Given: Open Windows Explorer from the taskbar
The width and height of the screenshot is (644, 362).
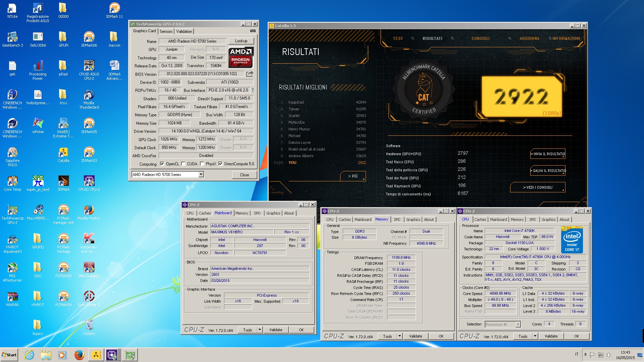Looking at the screenshot, I should 46,355.
